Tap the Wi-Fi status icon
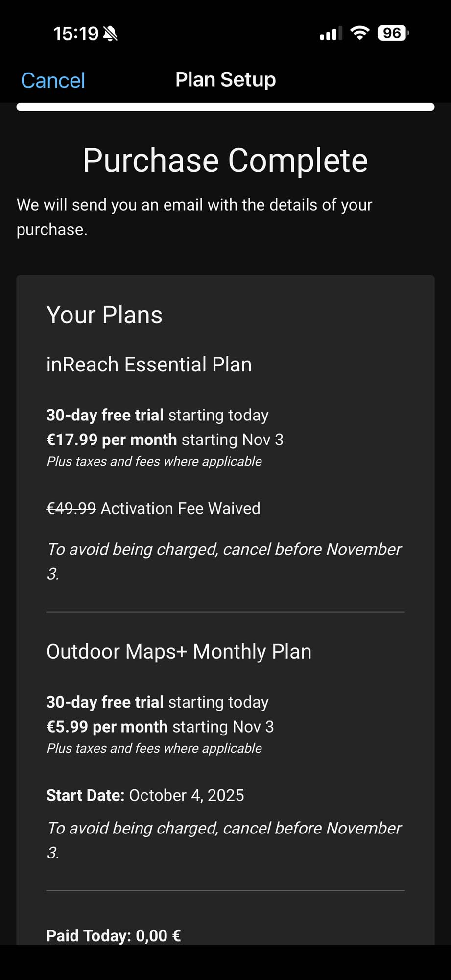451x980 pixels. pyautogui.click(x=359, y=33)
